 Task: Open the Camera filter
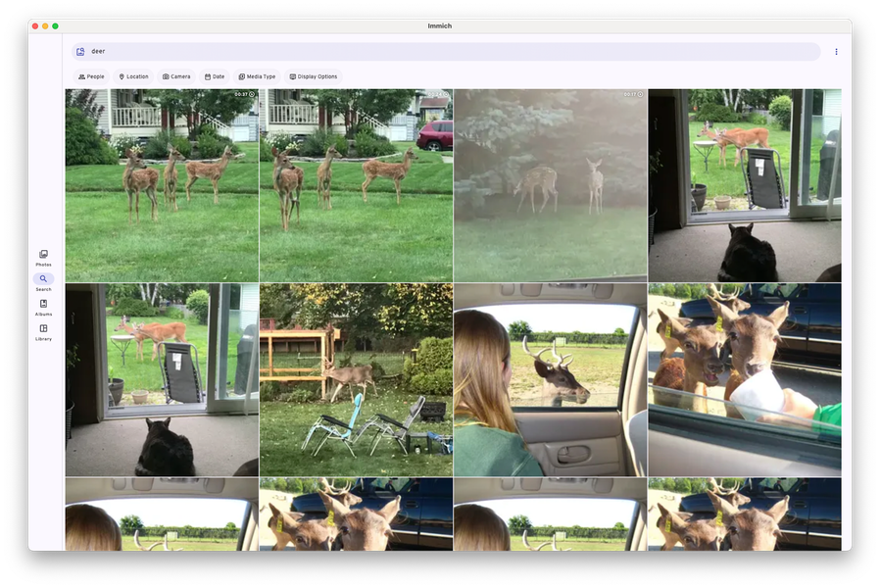176,76
